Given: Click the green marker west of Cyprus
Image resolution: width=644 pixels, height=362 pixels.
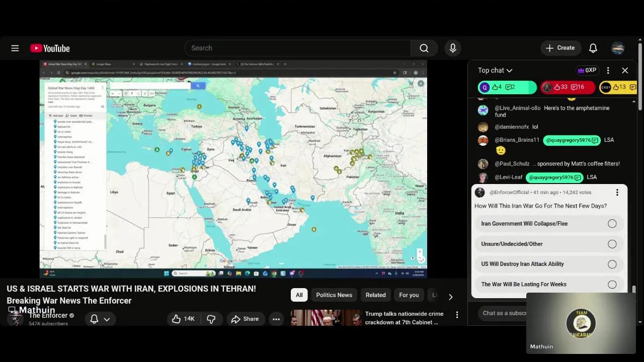Looking at the screenshot, I should click(157, 150).
